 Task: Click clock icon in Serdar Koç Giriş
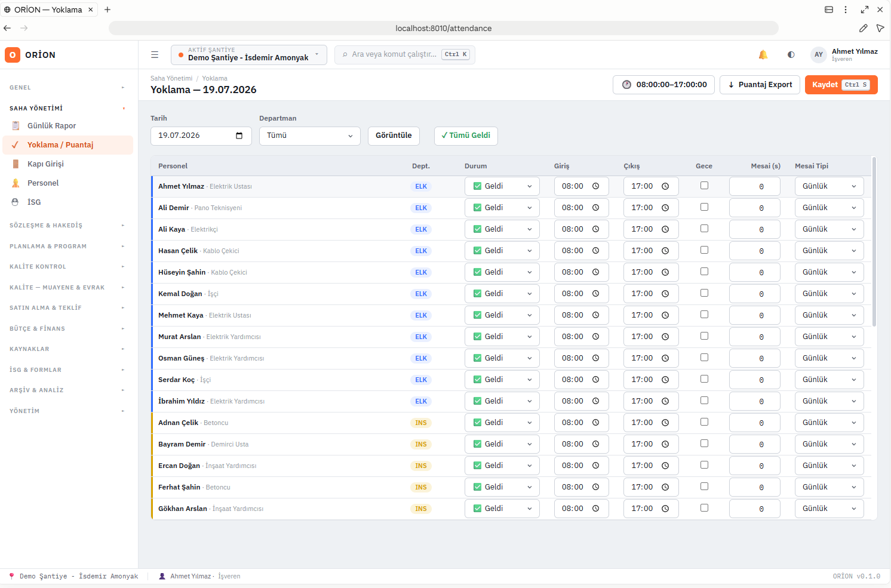pyautogui.click(x=595, y=380)
